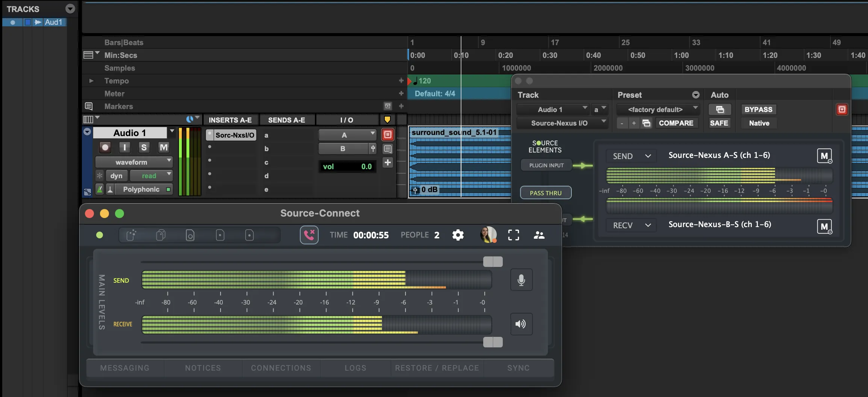Click the elastic audio metronome icon

(100, 189)
